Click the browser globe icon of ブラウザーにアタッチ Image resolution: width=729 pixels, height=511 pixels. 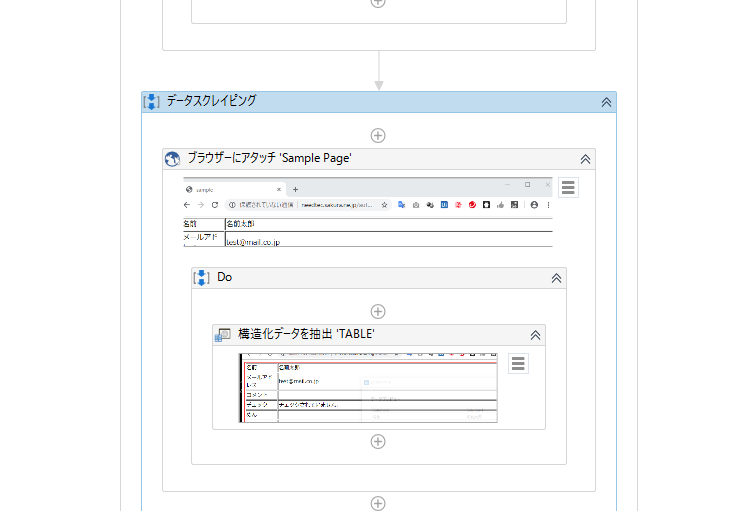point(172,159)
